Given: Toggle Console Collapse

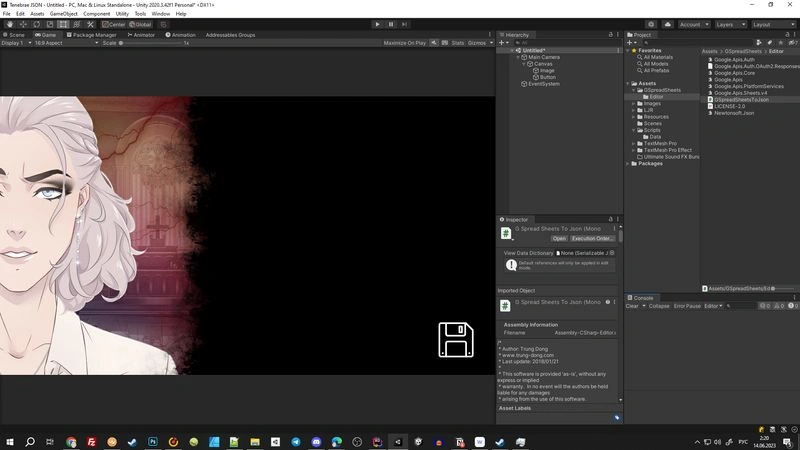Looking at the screenshot, I should coord(659,306).
